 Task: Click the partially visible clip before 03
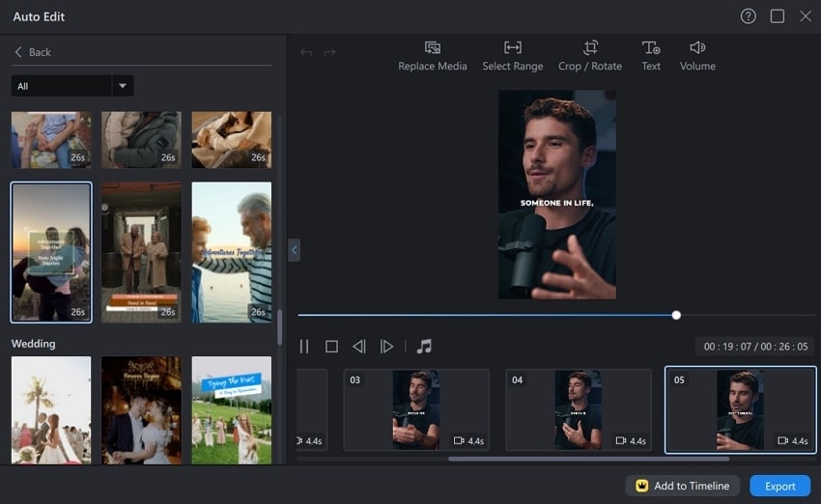pos(312,409)
